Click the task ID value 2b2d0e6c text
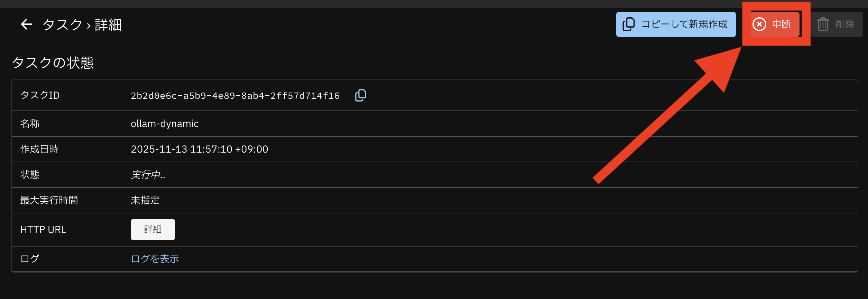Viewport: 868px width, 299px height. click(x=235, y=96)
